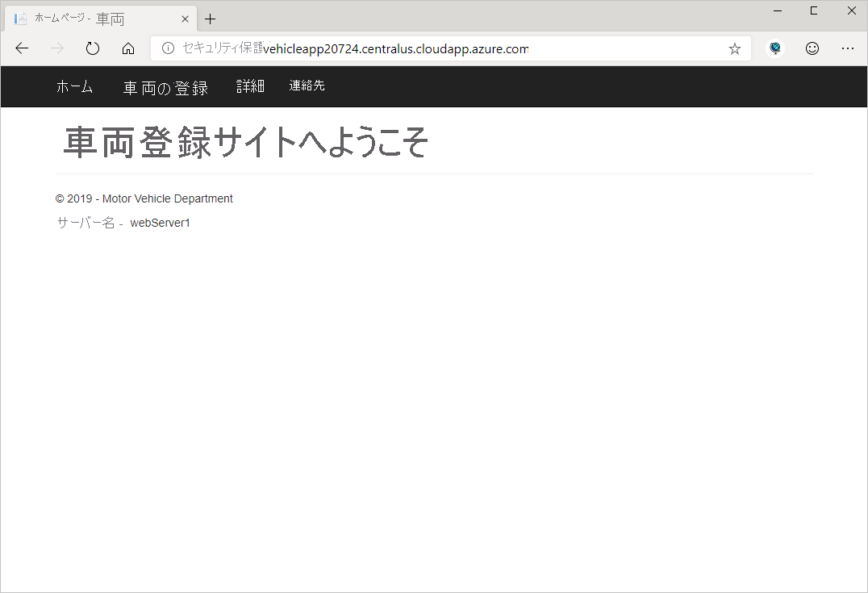Click the © 2019 - Motor Vehicle Department text
The height and width of the screenshot is (593, 868).
click(x=144, y=198)
